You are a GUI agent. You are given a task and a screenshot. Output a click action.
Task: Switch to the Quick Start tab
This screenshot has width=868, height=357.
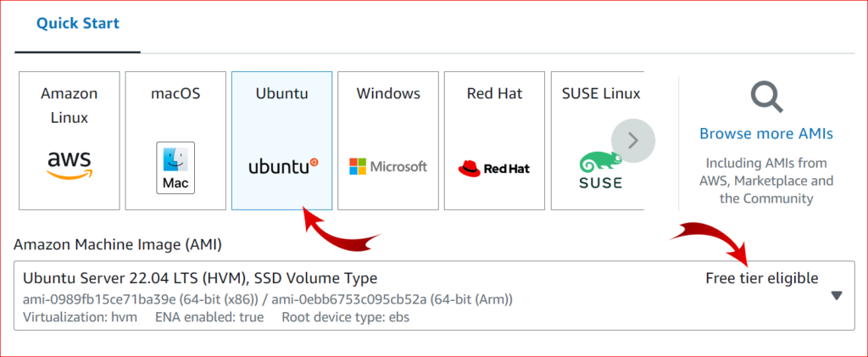pyautogui.click(x=77, y=25)
